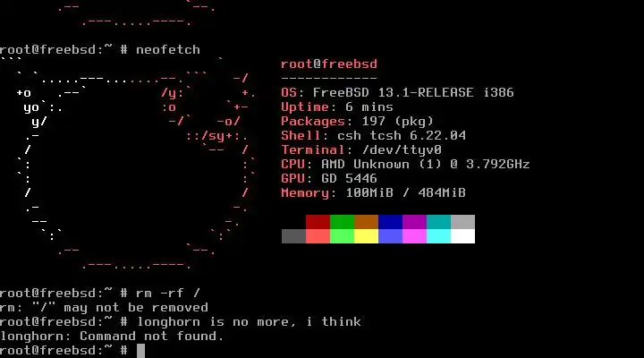Click the Shell csh tcsh line
Screen dimensions: 644x358
pyautogui.click(x=373, y=136)
